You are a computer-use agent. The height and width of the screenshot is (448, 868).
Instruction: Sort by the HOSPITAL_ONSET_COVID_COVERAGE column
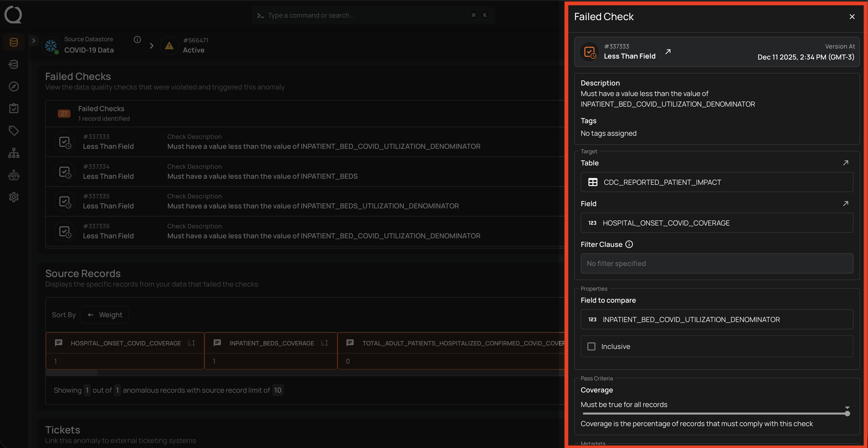click(191, 343)
